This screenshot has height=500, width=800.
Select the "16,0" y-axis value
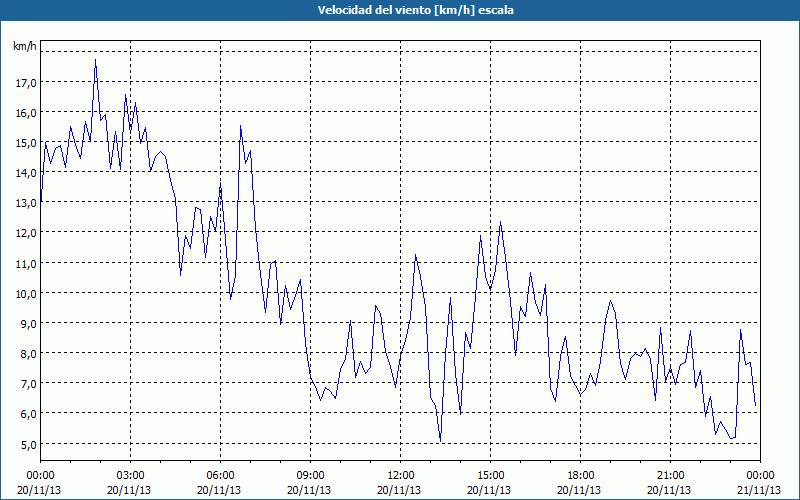pos(26,113)
